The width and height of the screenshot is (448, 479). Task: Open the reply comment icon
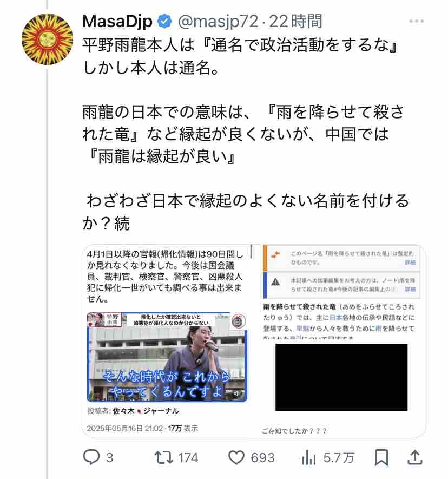coord(91,457)
